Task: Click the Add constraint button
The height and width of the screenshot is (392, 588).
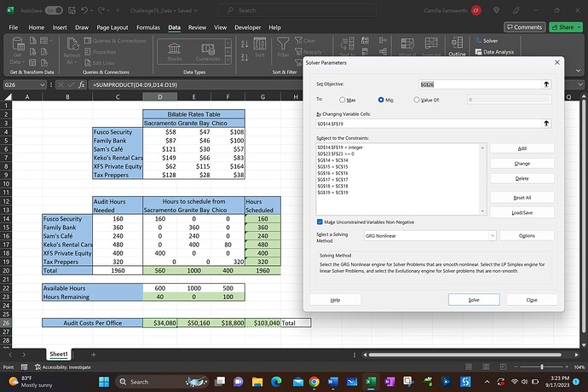Action: pos(522,148)
